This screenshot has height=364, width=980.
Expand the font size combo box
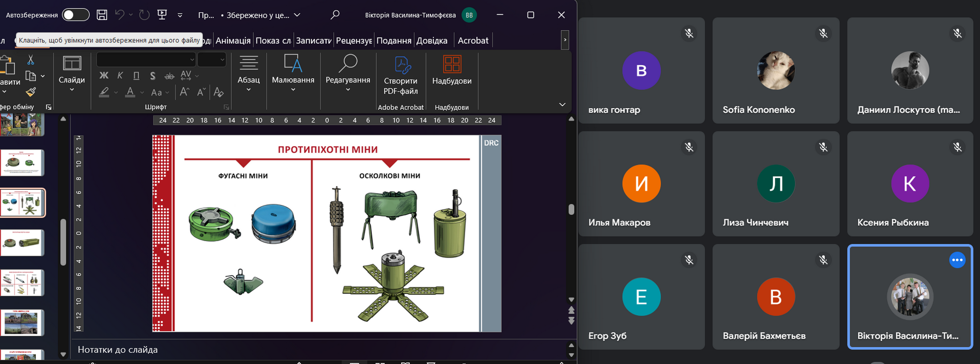(222, 60)
